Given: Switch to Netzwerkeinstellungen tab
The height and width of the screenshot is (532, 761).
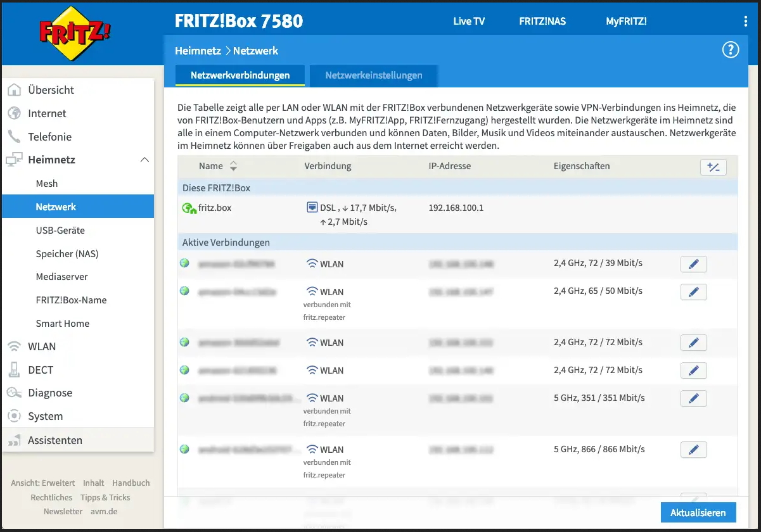Looking at the screenshot, I should [374, 75].
